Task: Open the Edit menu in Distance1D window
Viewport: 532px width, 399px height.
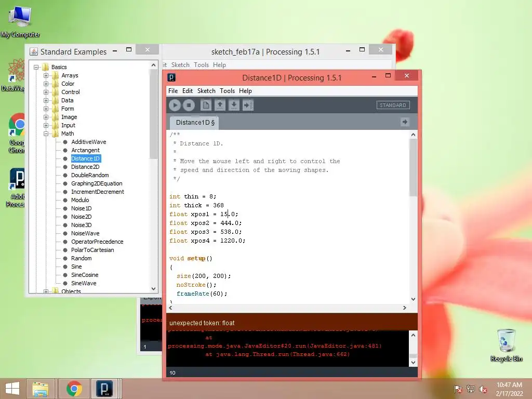Action: click(x=187, y=91)
